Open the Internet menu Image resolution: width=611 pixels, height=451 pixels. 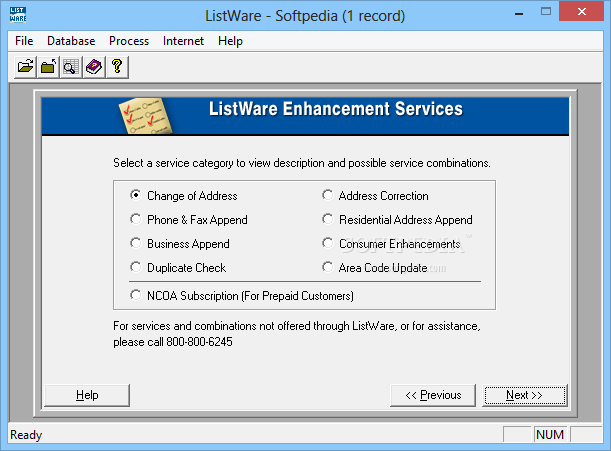[183, 41]
